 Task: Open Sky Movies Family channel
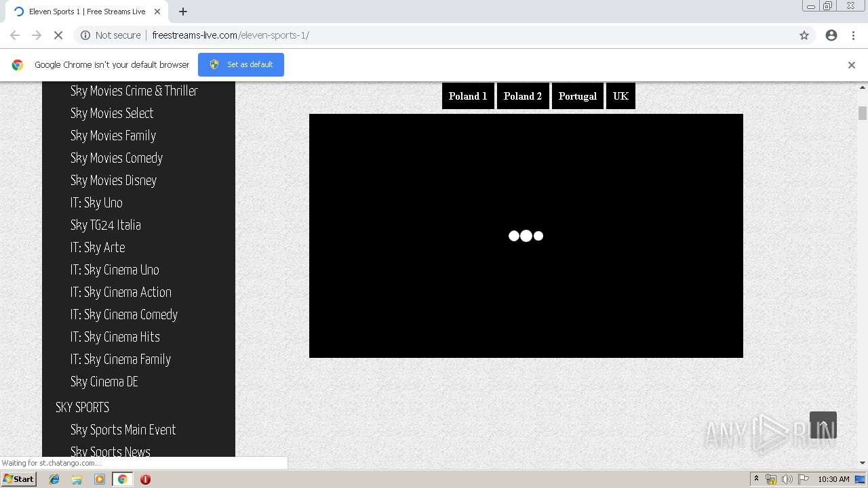[113, 136]
